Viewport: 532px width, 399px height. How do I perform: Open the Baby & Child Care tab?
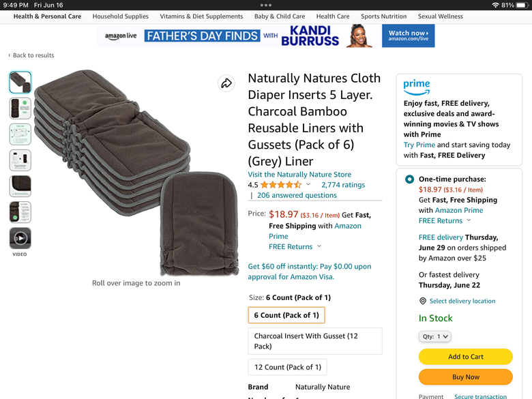click(280, 16)
